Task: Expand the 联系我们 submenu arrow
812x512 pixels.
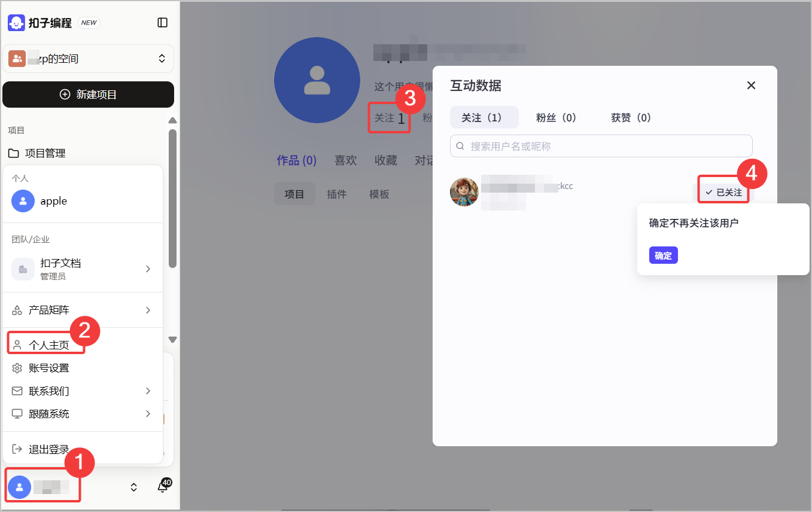Action: 148,391
